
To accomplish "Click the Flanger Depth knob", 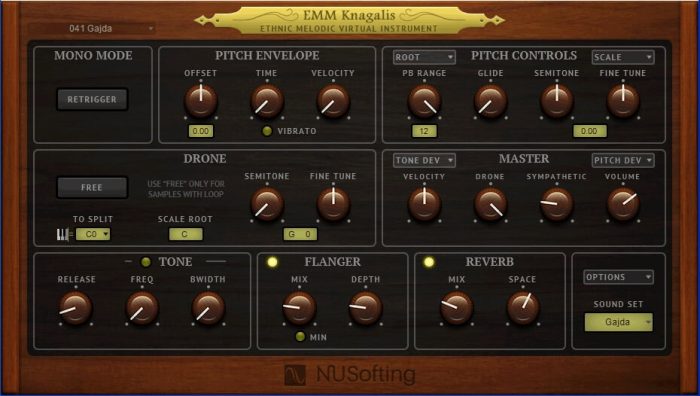I will coord(365,308).
